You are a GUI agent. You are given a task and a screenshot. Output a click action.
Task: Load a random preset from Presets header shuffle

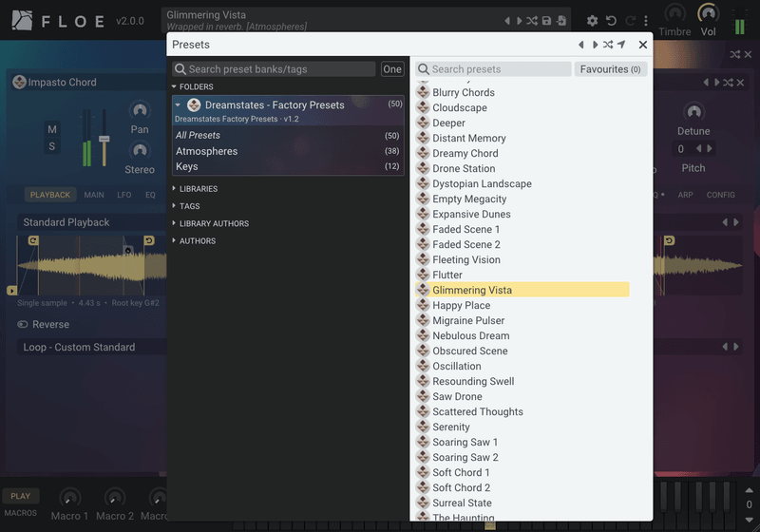coord(608,45)
